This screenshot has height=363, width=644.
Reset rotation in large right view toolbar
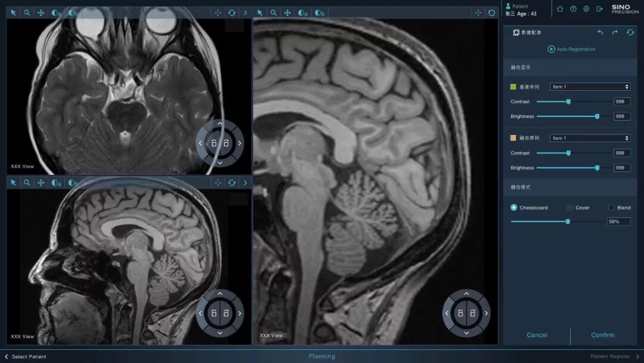[x=491, y=13]
